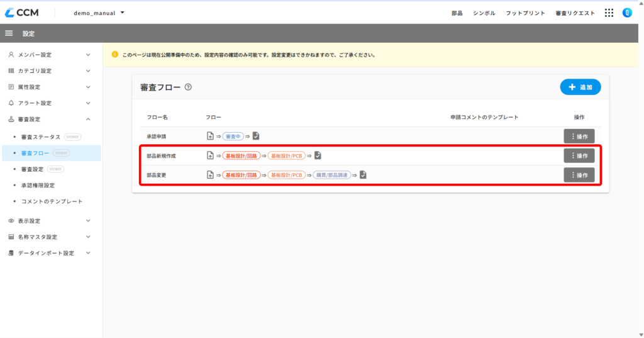
Task: Expand データインポート設定 chevron
Action: 88,253
